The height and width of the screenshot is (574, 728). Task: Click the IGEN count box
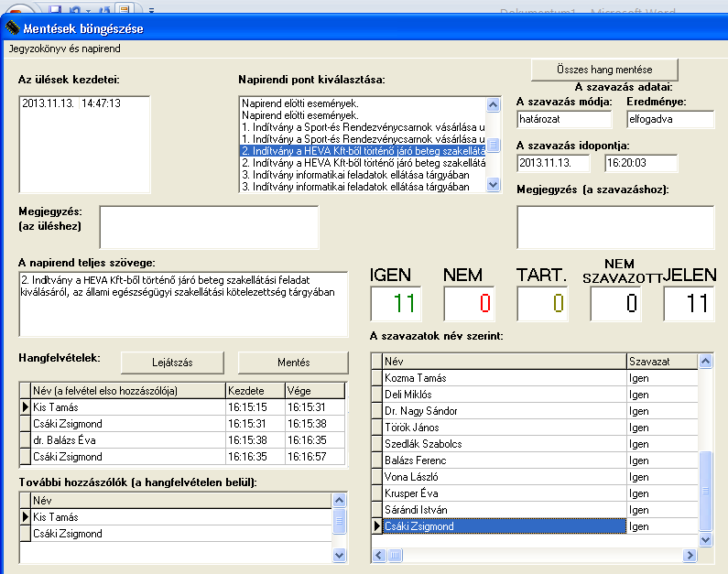[396, 303]
